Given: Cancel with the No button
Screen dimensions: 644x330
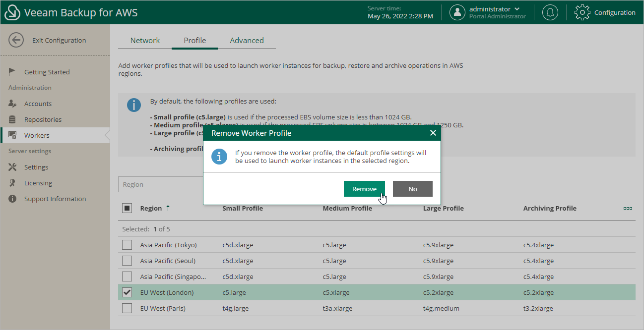Looking at the screenshot, I should pos(413,189).
